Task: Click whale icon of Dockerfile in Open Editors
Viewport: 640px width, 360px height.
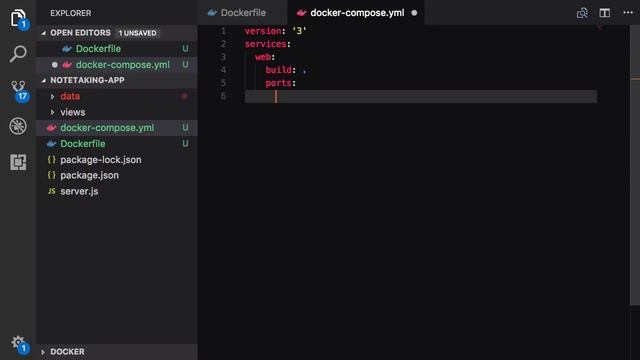Action: [x=67, y=49]
